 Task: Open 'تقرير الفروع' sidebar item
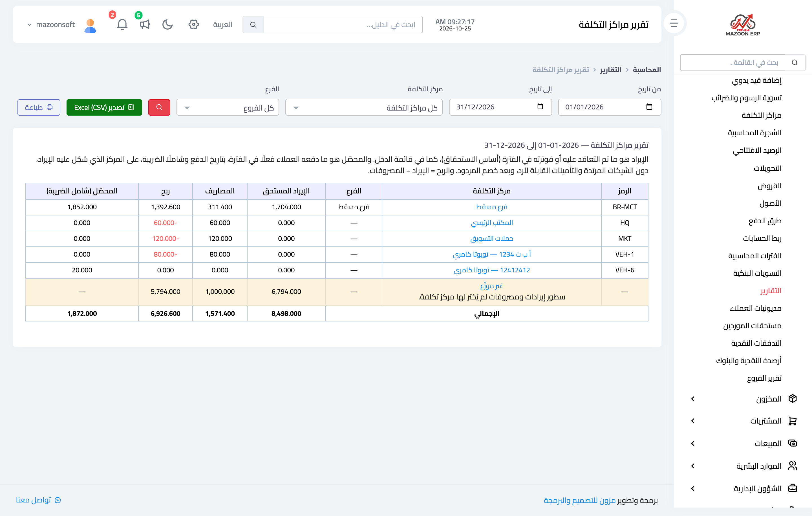[764, 378]
